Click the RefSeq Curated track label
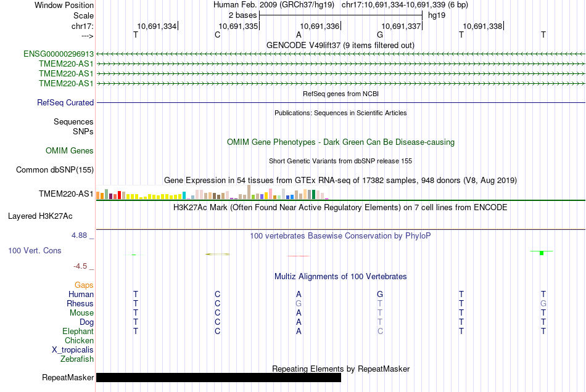 [65, 103]
